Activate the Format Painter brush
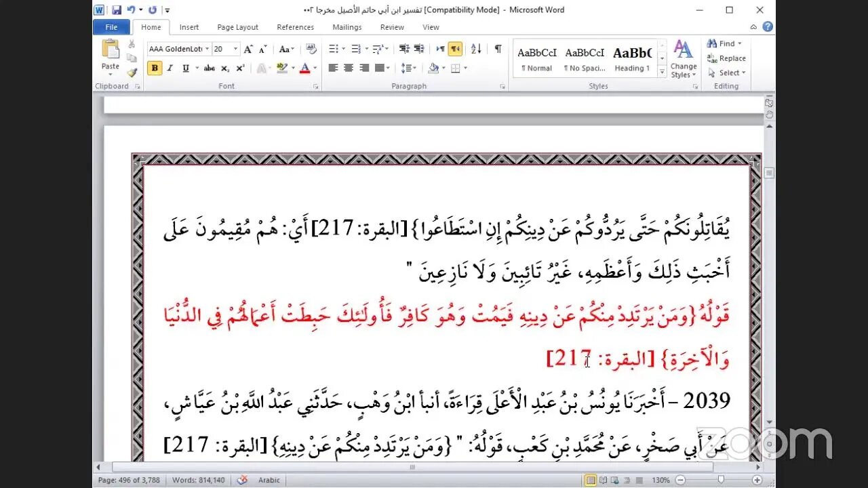 (132, 72)
